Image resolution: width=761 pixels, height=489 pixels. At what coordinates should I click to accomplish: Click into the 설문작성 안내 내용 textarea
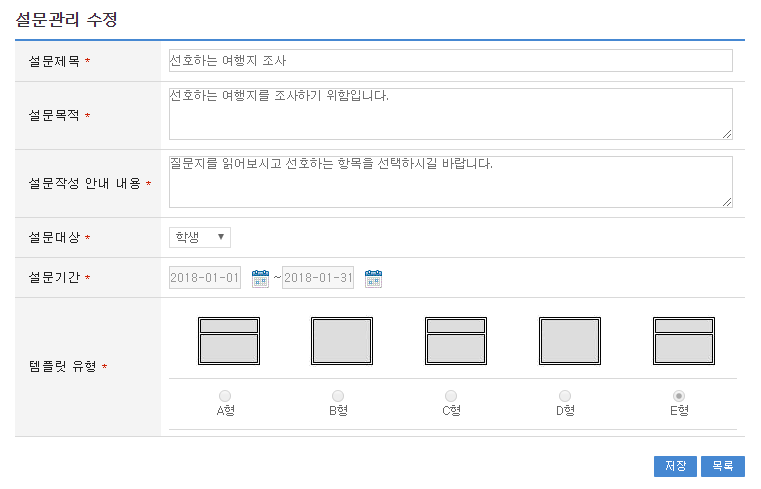pos(450,182)
